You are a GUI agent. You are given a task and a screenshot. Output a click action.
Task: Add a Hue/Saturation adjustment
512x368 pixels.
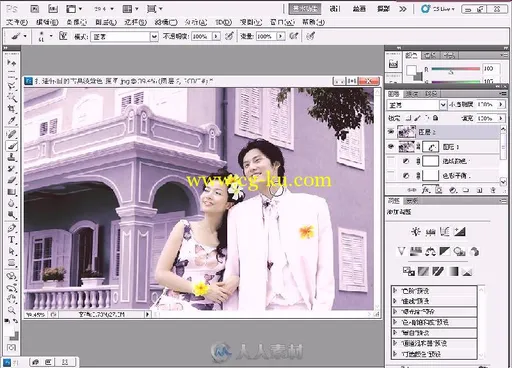click(x=416, y=251)
